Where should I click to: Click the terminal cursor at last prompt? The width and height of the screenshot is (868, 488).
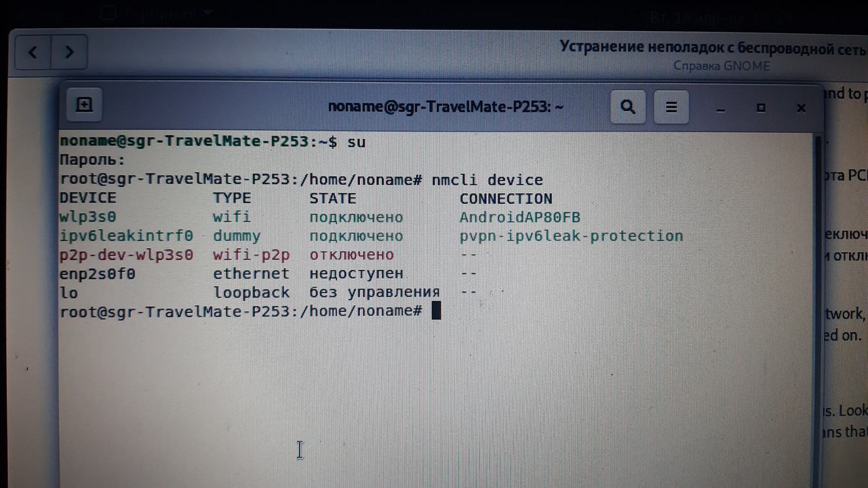(436, 311)
